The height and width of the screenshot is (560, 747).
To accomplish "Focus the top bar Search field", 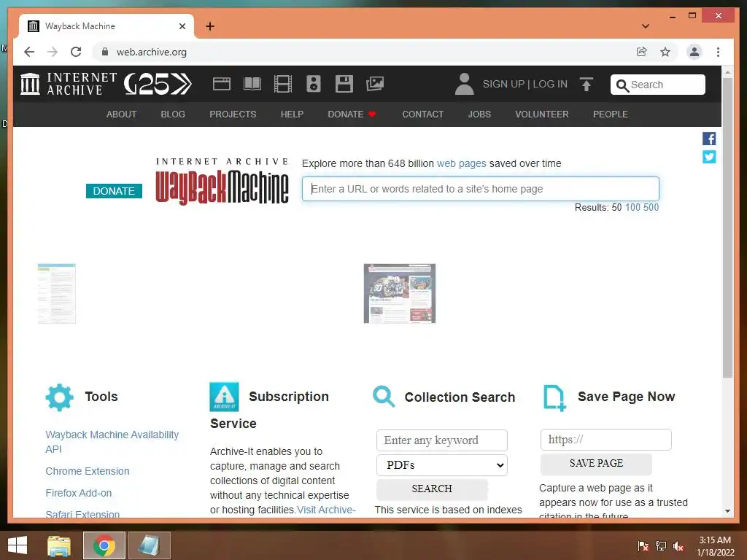I will pos(657,85).
